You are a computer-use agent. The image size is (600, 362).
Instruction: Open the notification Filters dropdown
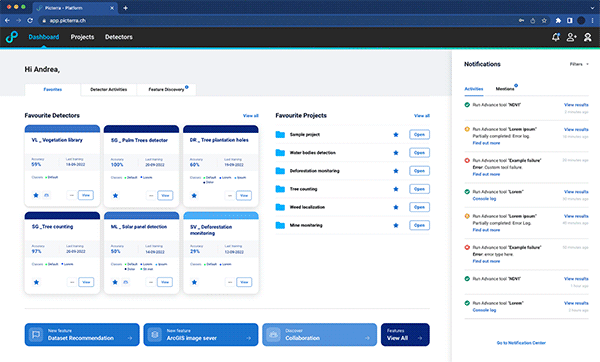579,64
